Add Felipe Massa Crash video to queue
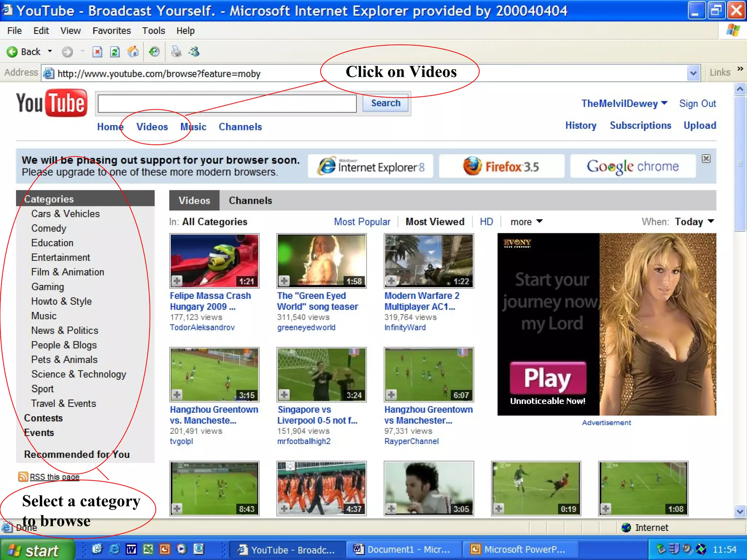The height and width of the screenshot is (560, 747). (x=177, y=281)
